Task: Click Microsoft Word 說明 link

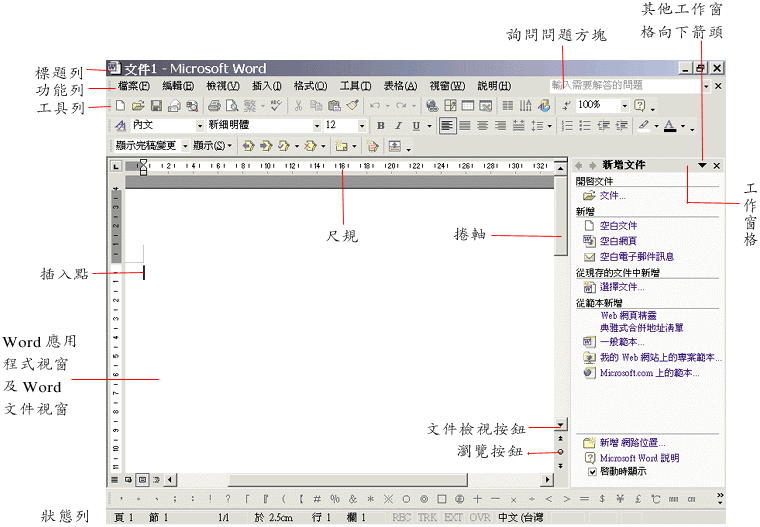Action: [x=639, y=458]
